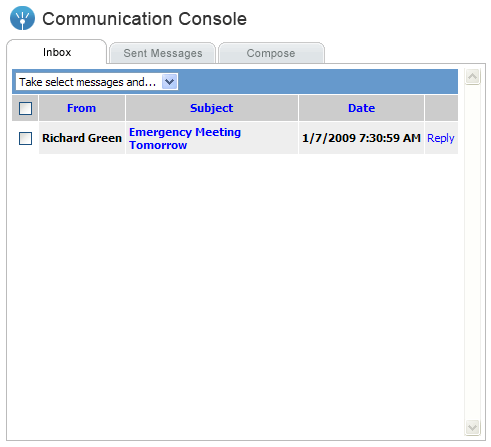
Task: Sort messages by the Subject column
Action: 211,108
